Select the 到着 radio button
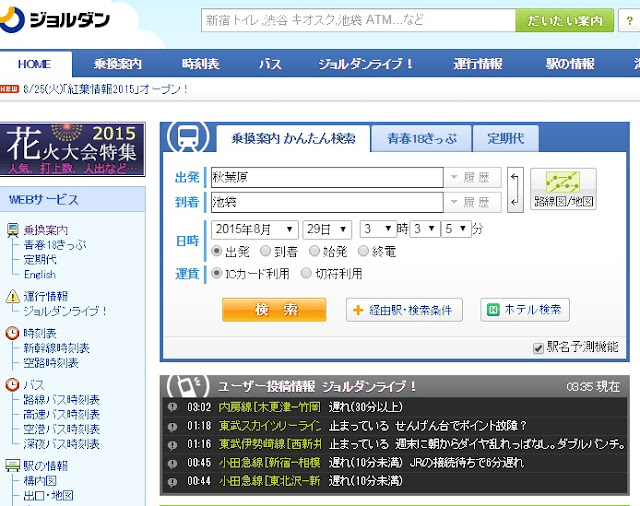The width and height of the screenshot is (640, 506). point(265,251)
